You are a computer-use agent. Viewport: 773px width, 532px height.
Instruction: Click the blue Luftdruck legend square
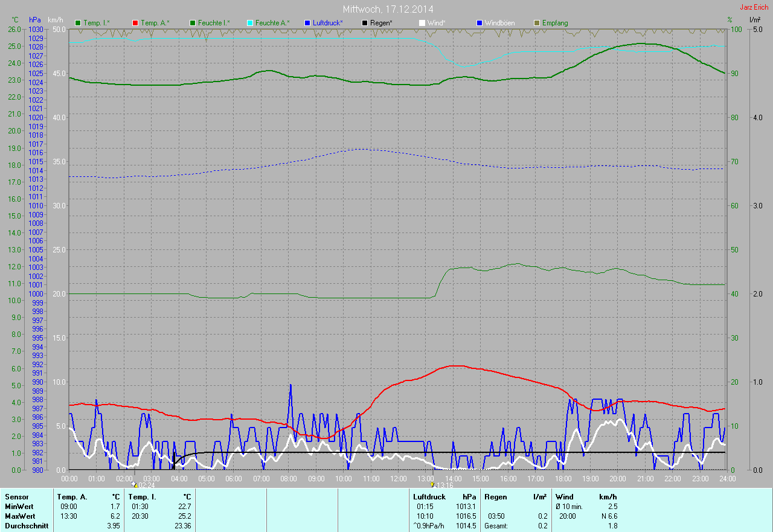pyautogui.click(x=307, y=23)
